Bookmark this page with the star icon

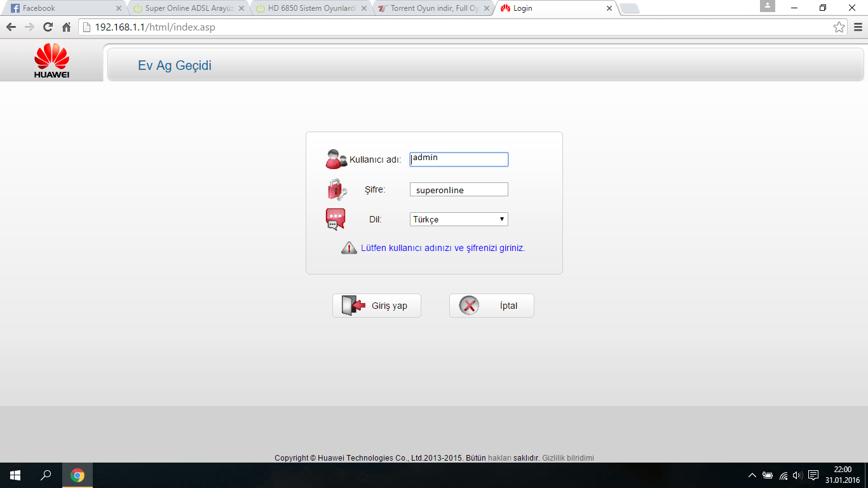(x=839, y=27)
